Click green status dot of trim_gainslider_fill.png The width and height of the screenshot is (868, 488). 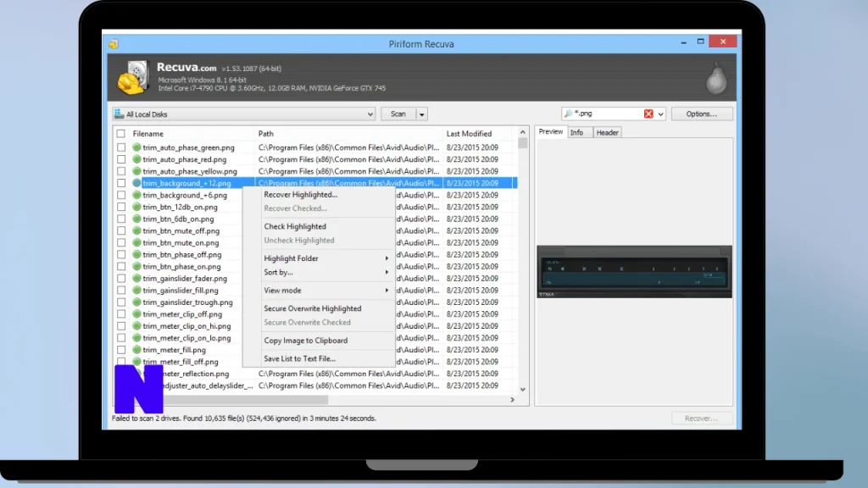click(x=136, y=290)
